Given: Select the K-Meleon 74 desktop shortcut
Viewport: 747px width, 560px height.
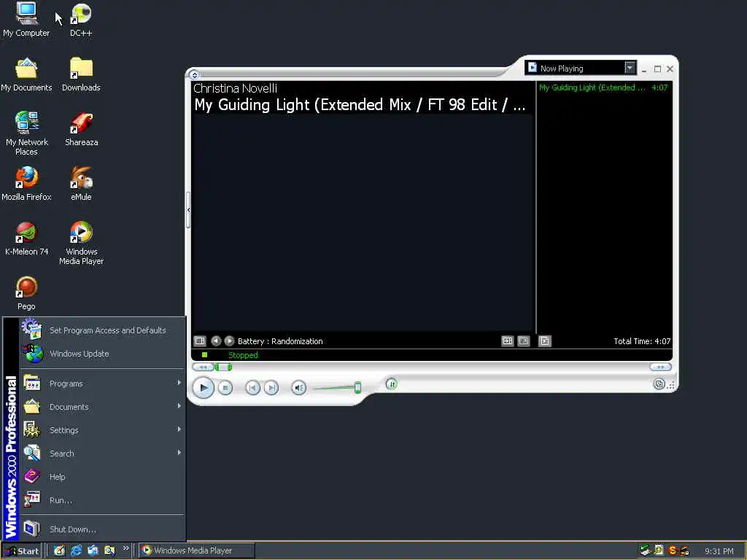Looking at the screenshot, I should click(26, 239).
